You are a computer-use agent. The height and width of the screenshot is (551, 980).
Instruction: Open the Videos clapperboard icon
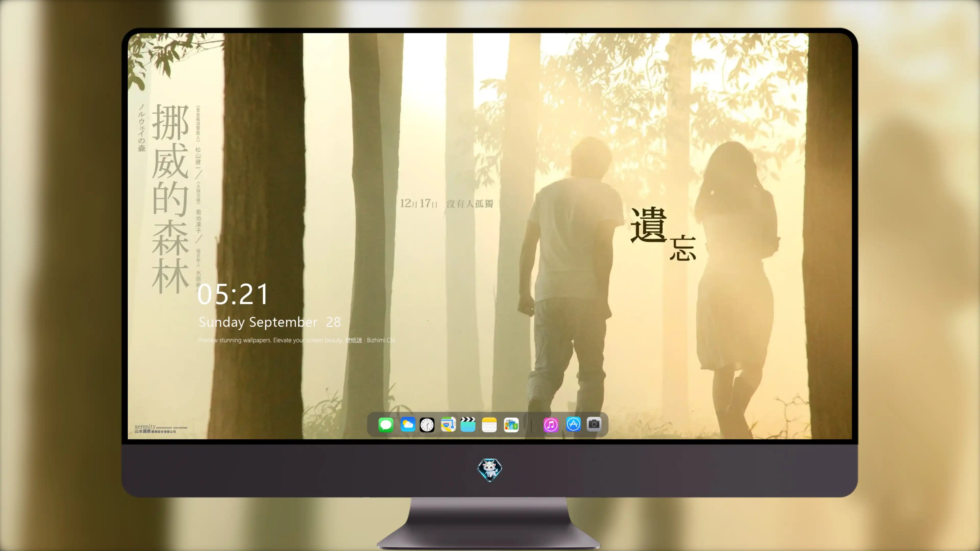(x=468, y=424)
